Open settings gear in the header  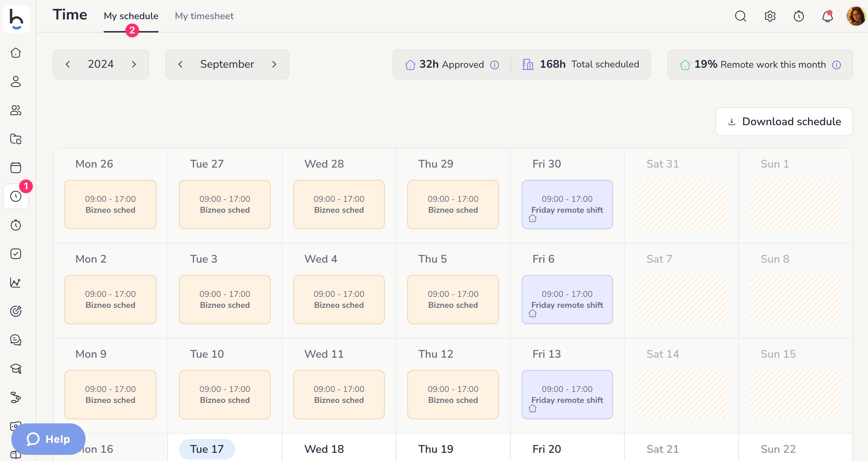770,16
